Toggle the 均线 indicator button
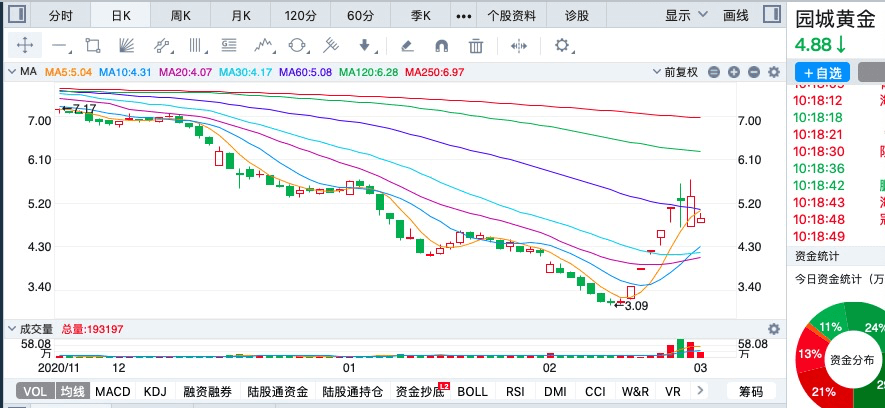This screenshot has height=408, width=885. [71, 392]
